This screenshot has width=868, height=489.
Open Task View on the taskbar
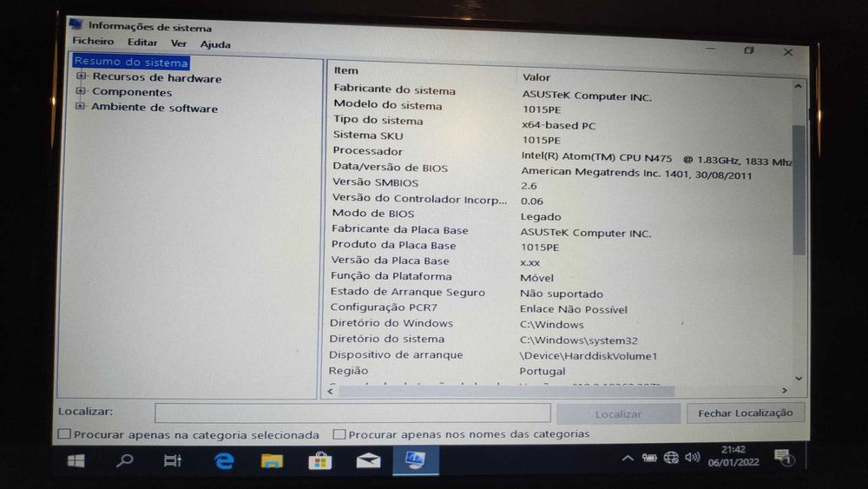point(172,460)
